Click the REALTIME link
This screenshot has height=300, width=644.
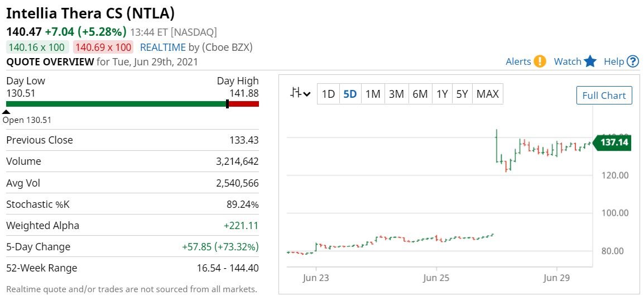(163, 47)
